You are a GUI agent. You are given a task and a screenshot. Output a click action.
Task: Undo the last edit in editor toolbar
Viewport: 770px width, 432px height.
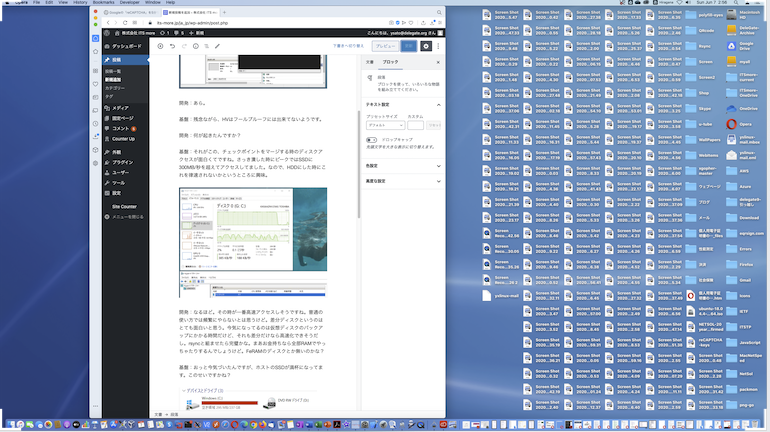point(172,46)
